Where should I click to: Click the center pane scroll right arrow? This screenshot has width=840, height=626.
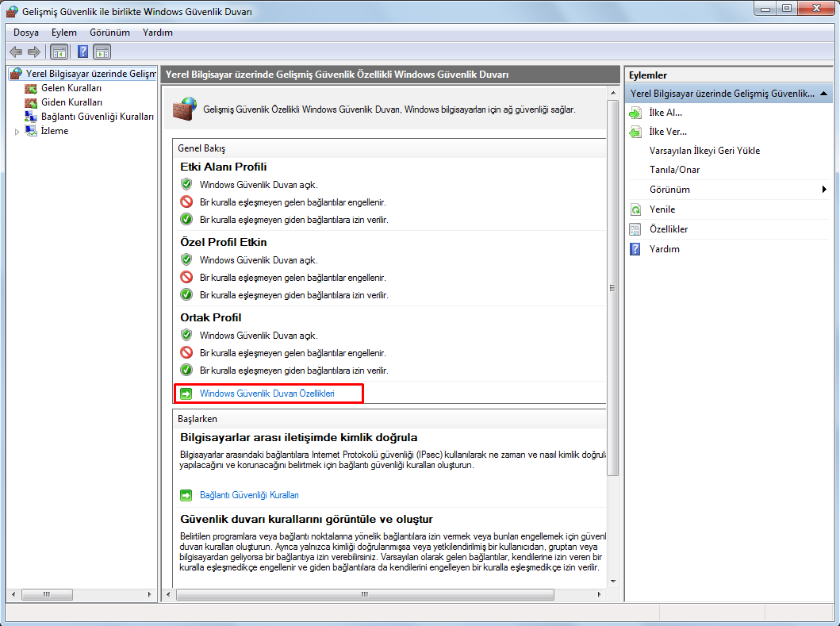(x=599, y=594)
